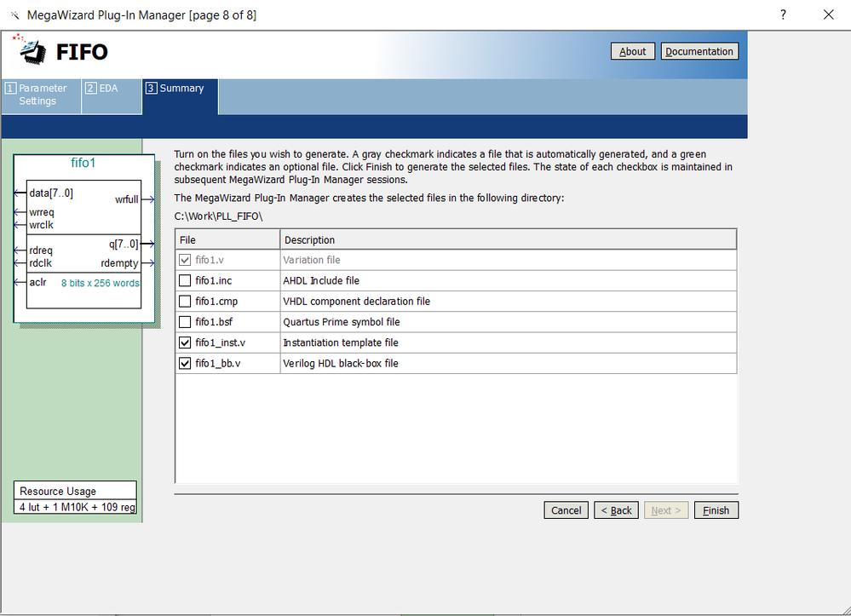Click the data[7..0] port label
Viewport: 851px width, 616px height.
[x=51, y=193]
